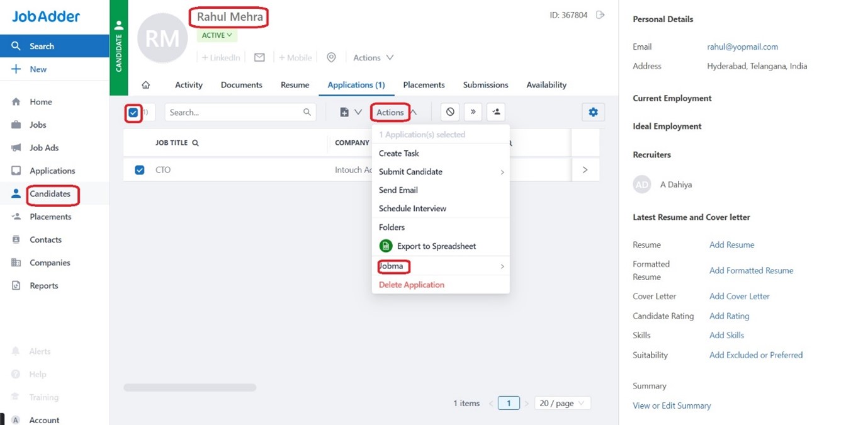Screen dimensions: 868x425
Task: Open Candidates in the sidebar
Action: coord(50,194)
